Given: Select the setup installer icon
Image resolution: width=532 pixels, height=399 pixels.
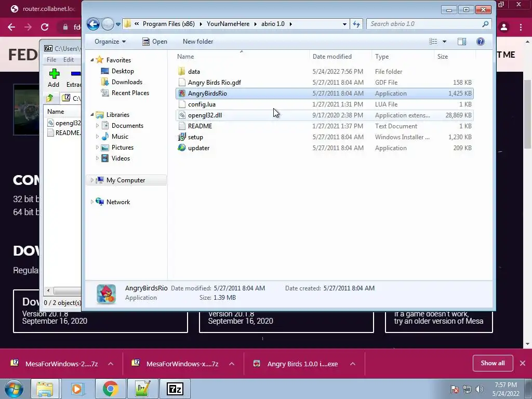Looking at the screenshot, I should 182,137.
